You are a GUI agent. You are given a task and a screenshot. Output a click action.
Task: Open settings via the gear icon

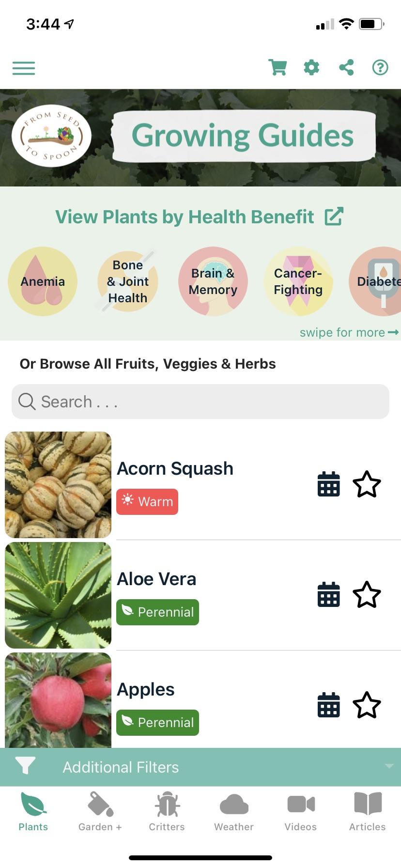coord(311,67)
